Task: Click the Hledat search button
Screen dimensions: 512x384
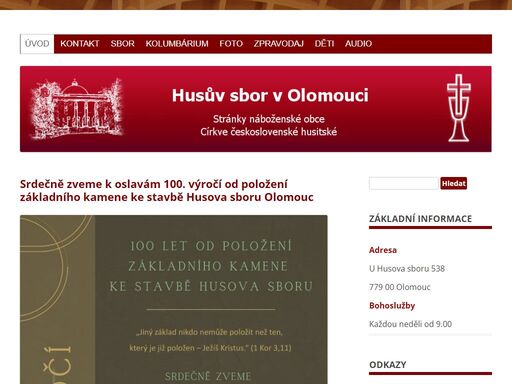Action: pyautogui.click(x=453, y=183)
